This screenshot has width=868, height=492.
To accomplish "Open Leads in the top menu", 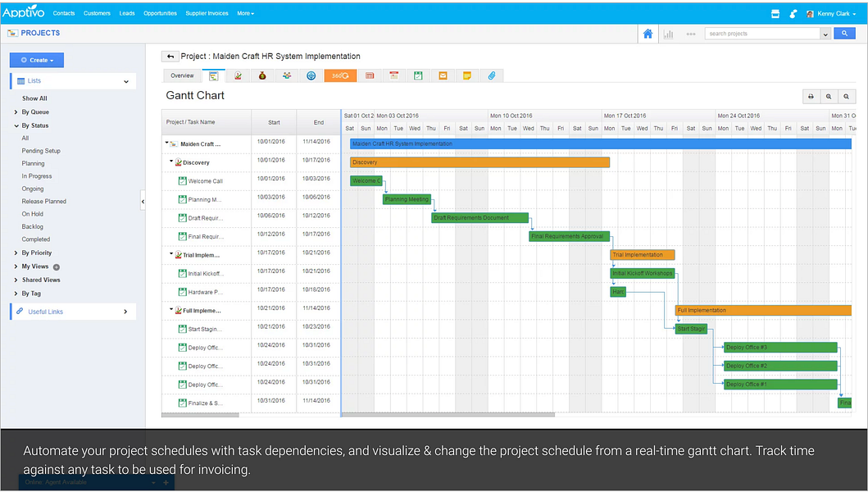I will point(127,13).
